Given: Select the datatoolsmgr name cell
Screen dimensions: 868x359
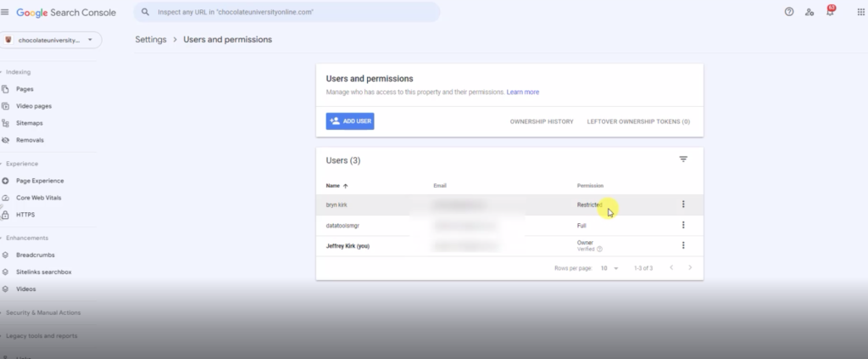Looking at the screenshot, I should 342,226.
